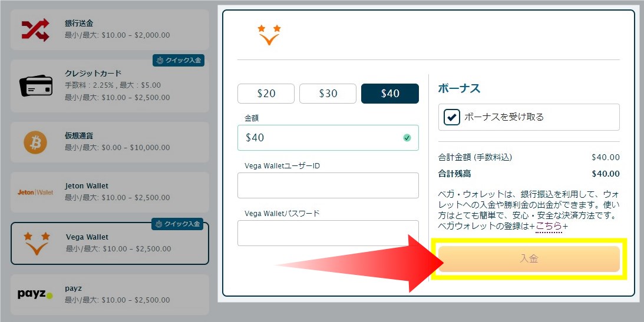The height and width of the screenshot is (322, 644).
Task: Select the $30 preset amount
Action: pyautogui.click(x=328, y=94)
